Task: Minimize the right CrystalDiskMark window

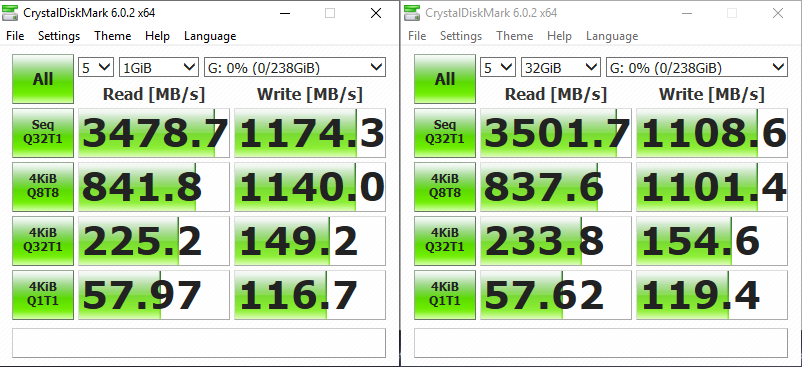Action: coord(686,13)
